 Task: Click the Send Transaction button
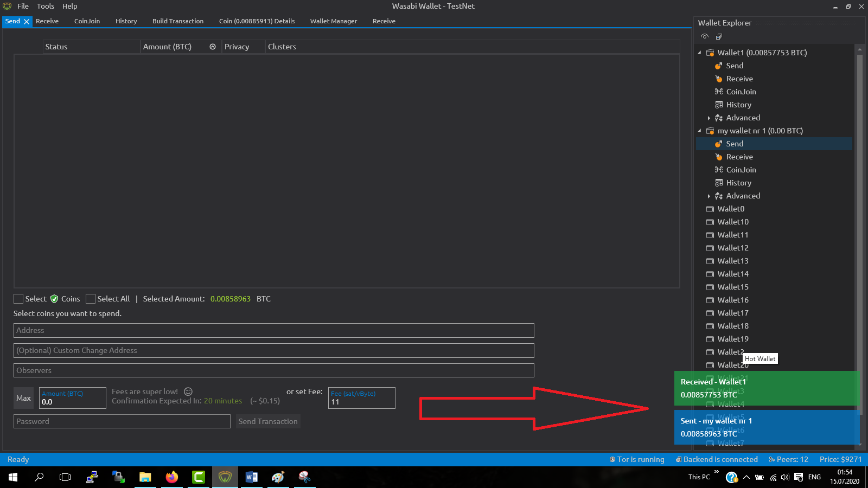[268, 421]
